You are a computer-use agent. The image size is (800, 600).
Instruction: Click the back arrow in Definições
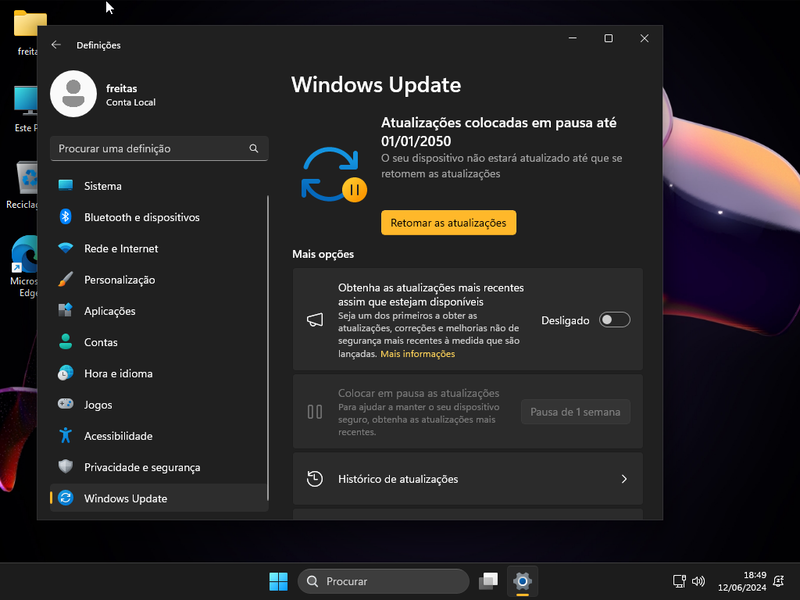[x=56, y=45]
